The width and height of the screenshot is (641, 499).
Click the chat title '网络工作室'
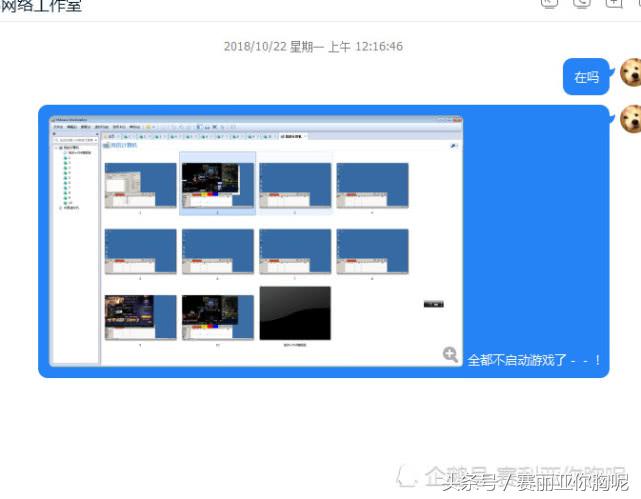click(x=41, y=6)
